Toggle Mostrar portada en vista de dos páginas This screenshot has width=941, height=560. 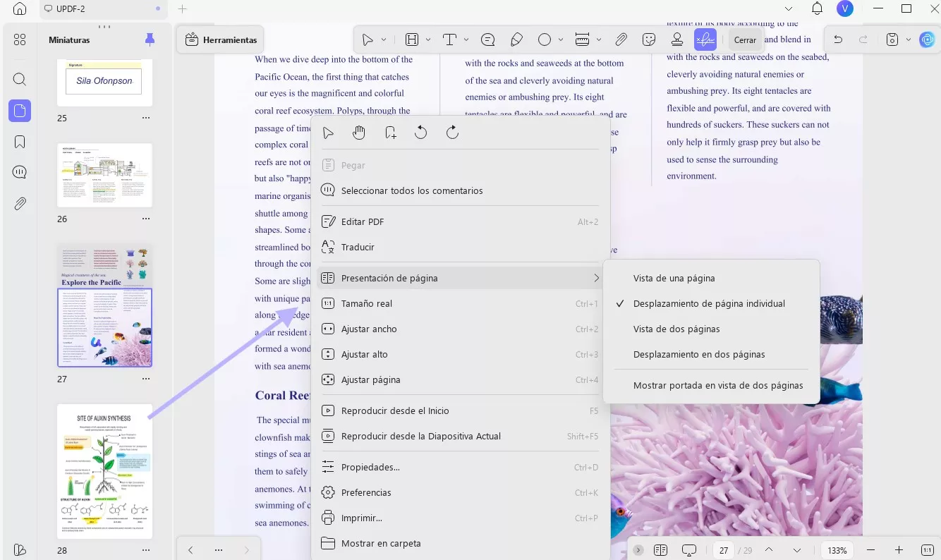(x=712, y=385)
